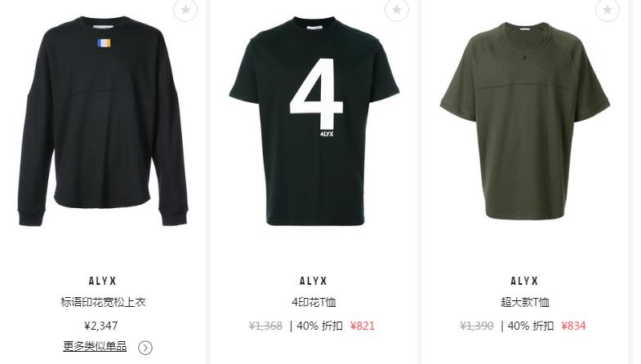Select ALYX brand above 4印花T恤
This screenshot has width=641, height=364.
(x=314, y=281)
